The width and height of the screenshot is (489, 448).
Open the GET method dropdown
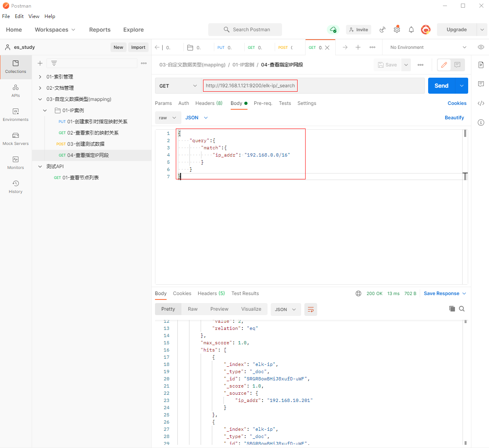(178, 86)
